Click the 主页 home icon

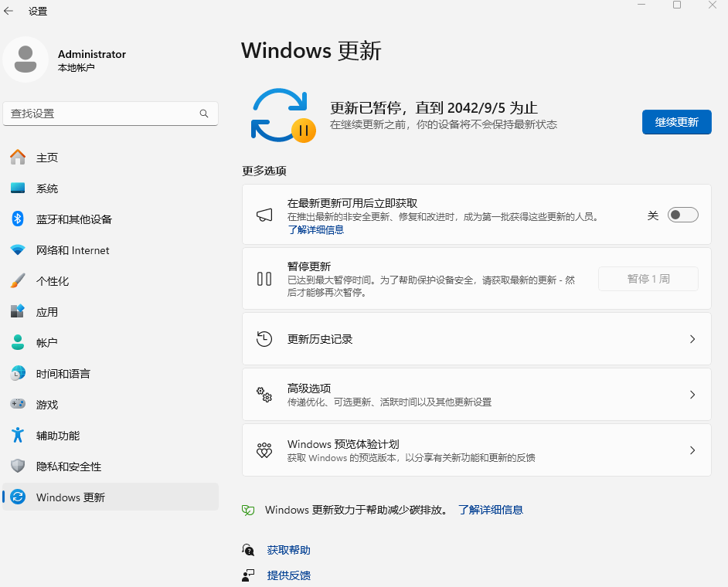[x=18, y=158]
